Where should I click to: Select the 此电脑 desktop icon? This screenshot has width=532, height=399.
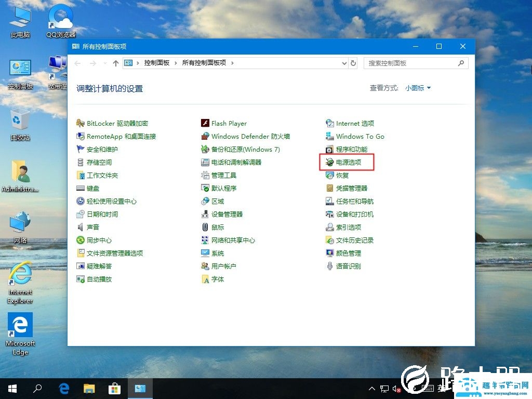[x=20, y=22]
